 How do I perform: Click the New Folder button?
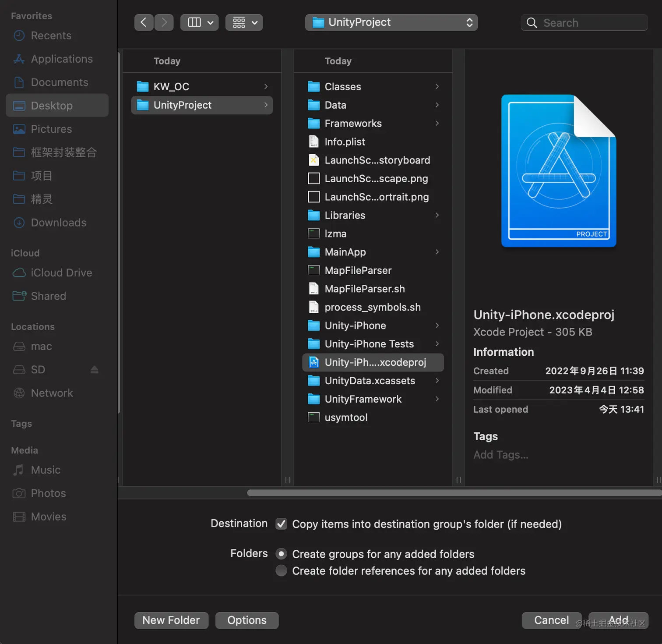[x=171, y=620]
